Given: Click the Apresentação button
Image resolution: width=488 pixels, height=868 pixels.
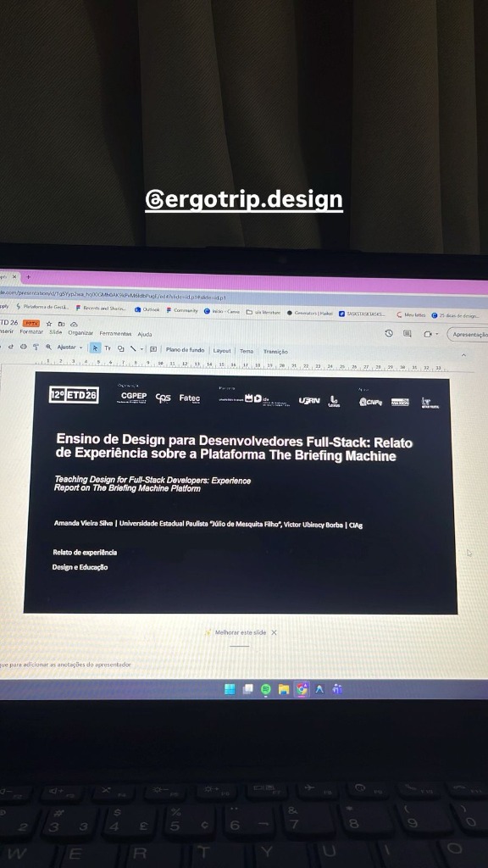Looking at the screenshot, I should pyautogui.click(x=469, y=334).
